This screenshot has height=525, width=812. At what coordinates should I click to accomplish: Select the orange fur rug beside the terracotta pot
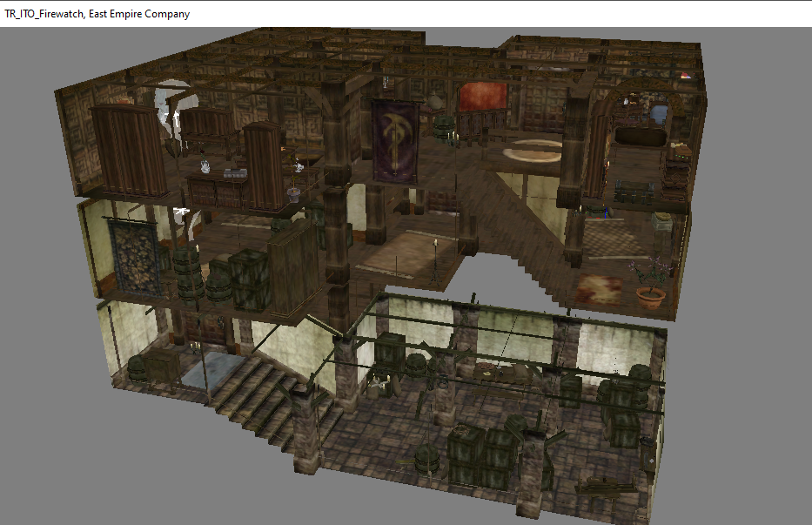pyautogui.click(x=599, y=290)
